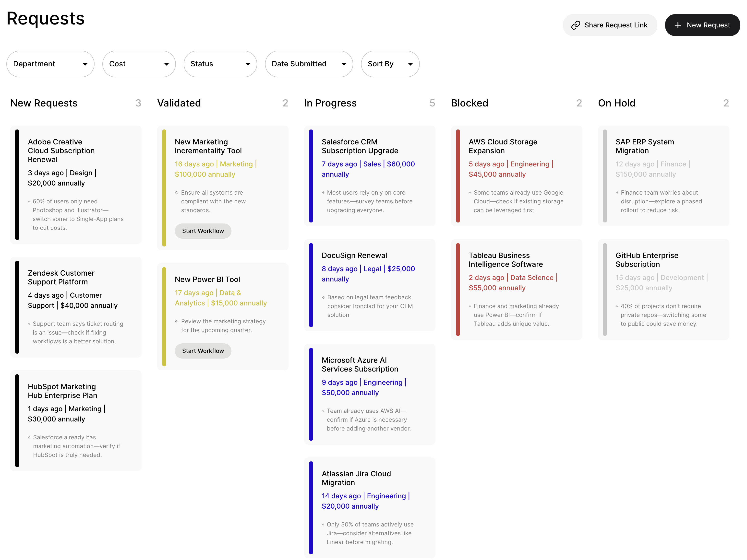Screen dimensions: 747x560
Task: Click the plus icon in New Request button
Action: (677, 25)
